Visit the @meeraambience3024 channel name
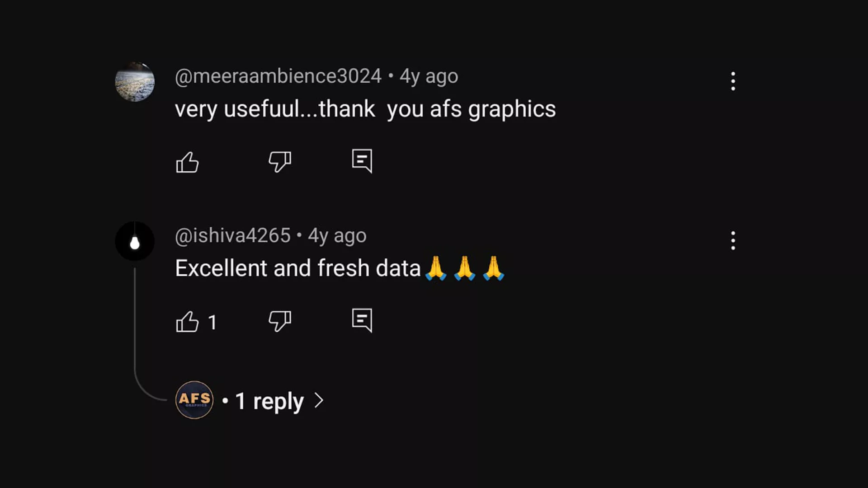This screenshot has height=488, width=868. click(278, 76)
